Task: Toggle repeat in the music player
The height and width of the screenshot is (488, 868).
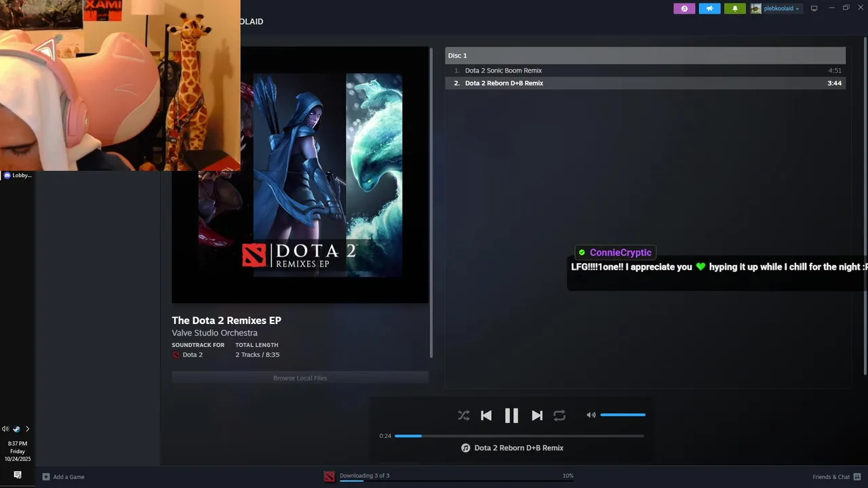Action: click(559, 415)
